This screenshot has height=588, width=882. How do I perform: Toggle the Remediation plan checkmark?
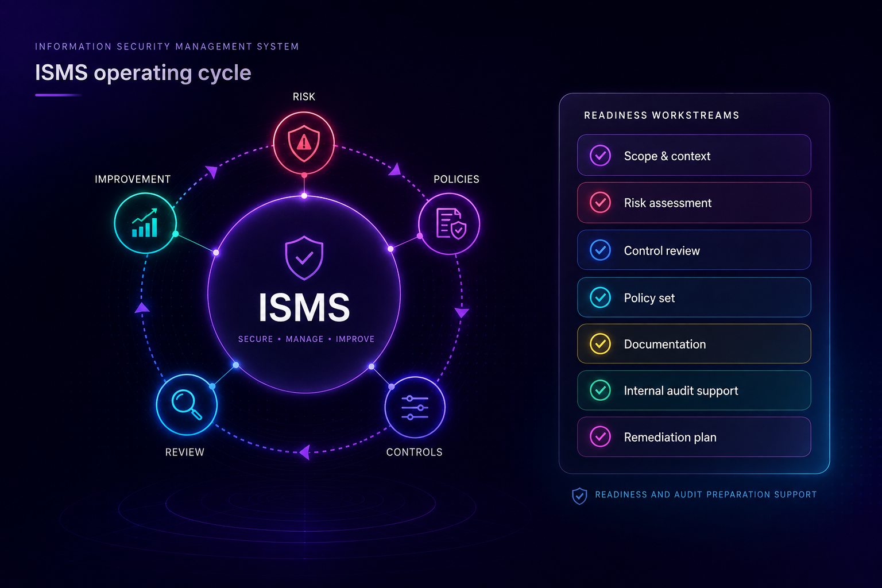[600, 437]
